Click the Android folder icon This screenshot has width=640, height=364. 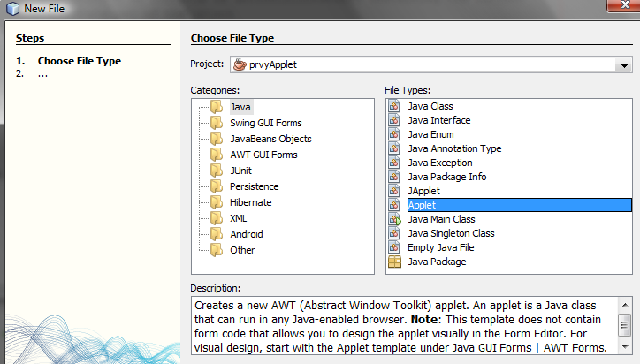pos(217,234)
